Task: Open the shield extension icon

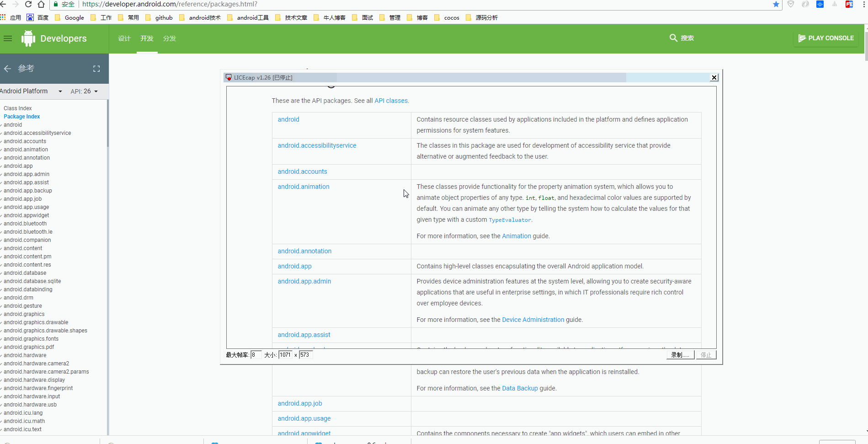Action: pos(791,4)
